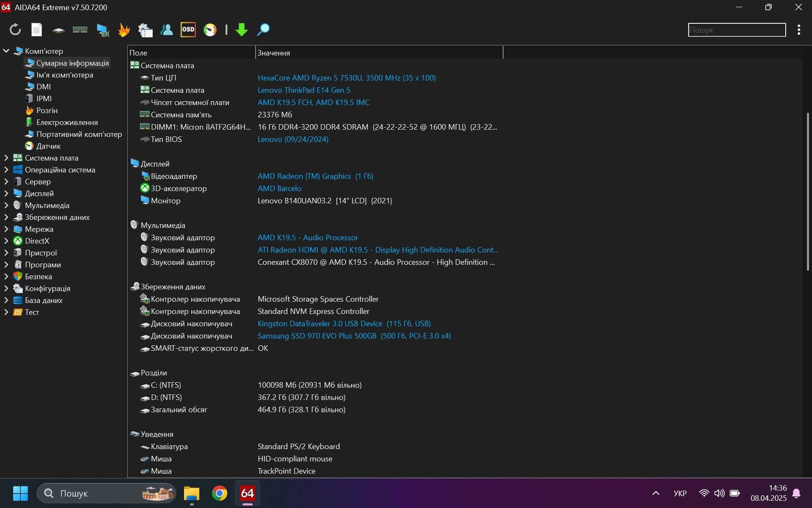Screen dimensions: 812x508
Task: Open the three-dot menu in top right
Action: (x=799, y=30)
